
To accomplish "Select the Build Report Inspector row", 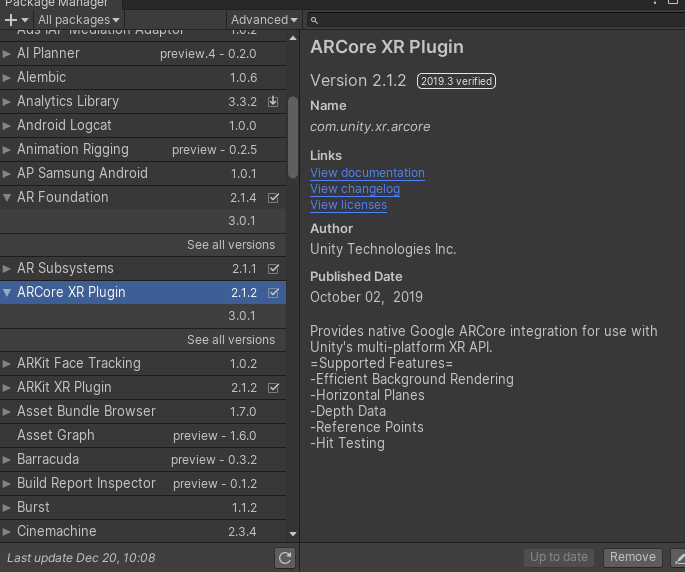I will [x=143, y=484].
